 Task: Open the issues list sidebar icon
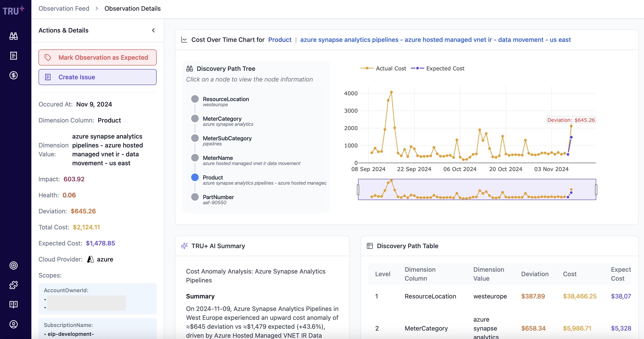[x=14, y=55]
